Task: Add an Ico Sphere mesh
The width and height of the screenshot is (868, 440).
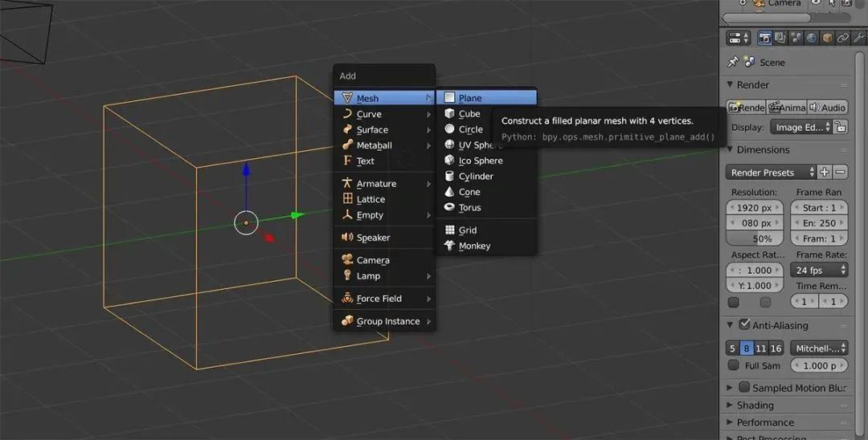Action: coord(486,161)
